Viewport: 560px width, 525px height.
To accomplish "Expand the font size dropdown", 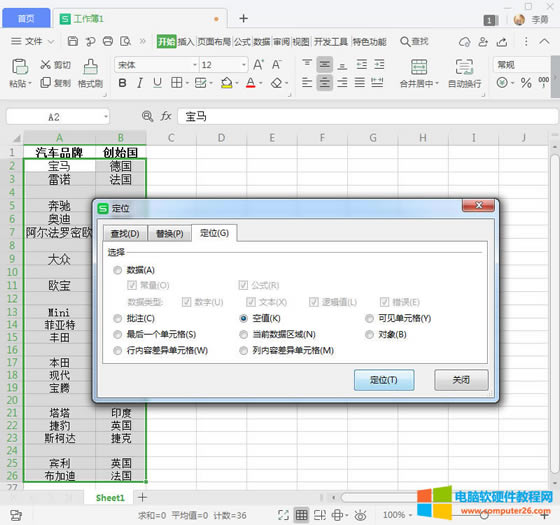I will coord(244,65).
